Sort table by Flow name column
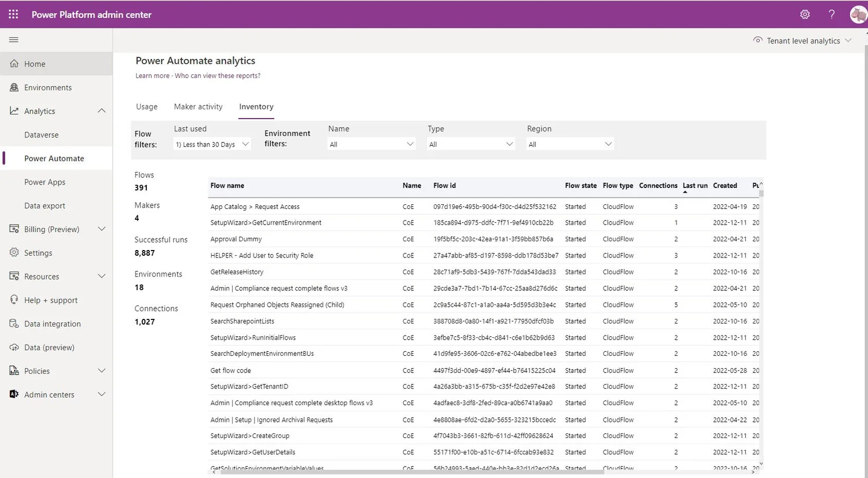The image size is (868, 478). click(x=227, y=186)
